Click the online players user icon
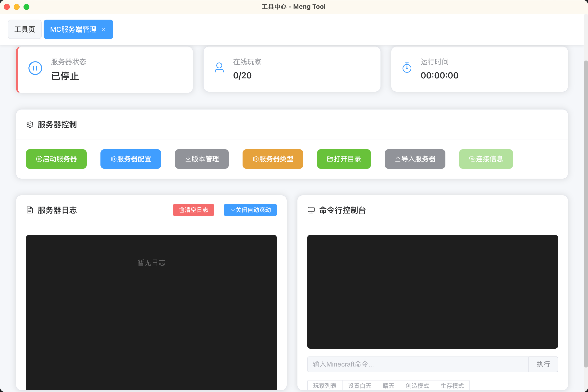 219,68
